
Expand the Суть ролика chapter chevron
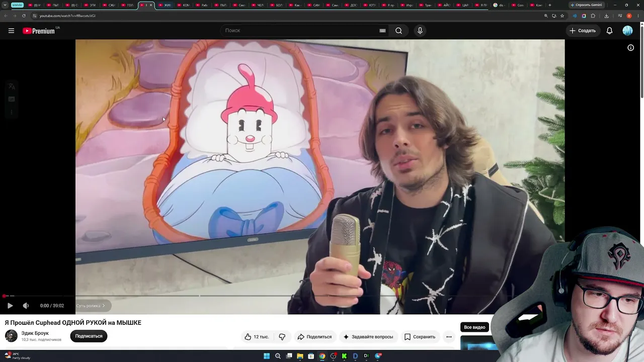pyautogui.click(x=104, y=306)
